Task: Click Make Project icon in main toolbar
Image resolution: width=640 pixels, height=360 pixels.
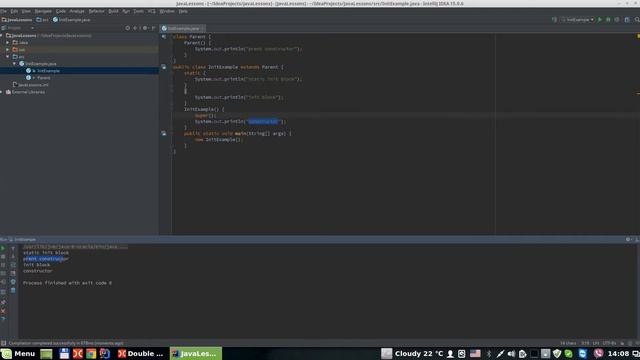Action: (554, 20)
